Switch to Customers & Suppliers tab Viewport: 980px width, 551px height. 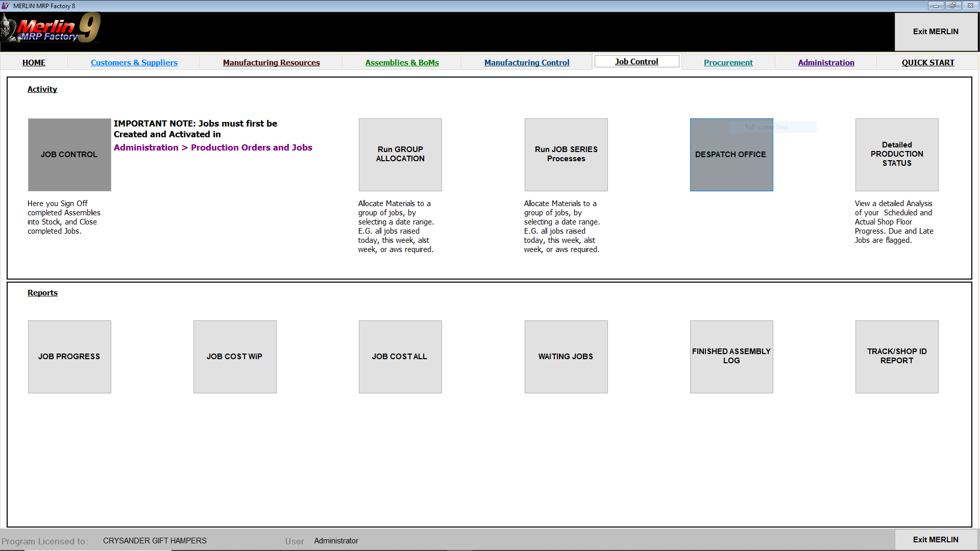point(134,62)
